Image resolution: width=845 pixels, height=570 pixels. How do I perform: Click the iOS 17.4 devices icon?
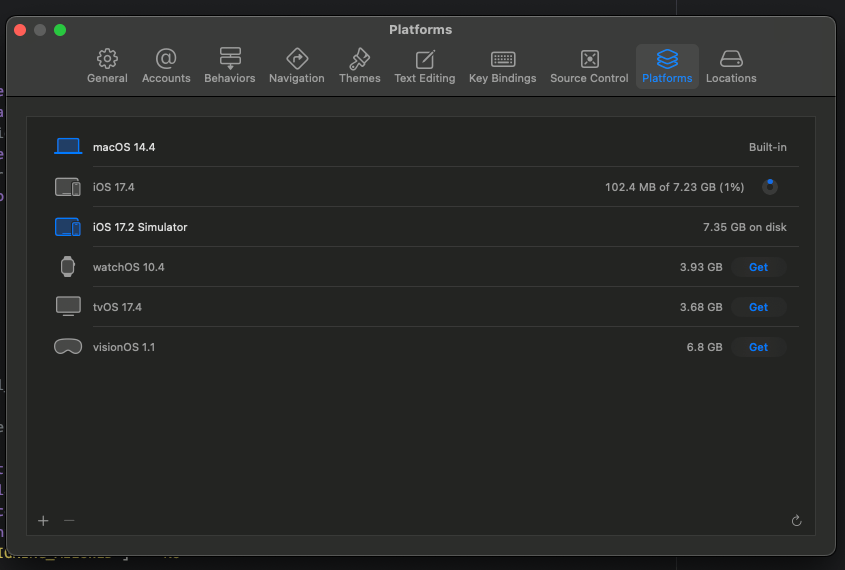pos(68,187)
